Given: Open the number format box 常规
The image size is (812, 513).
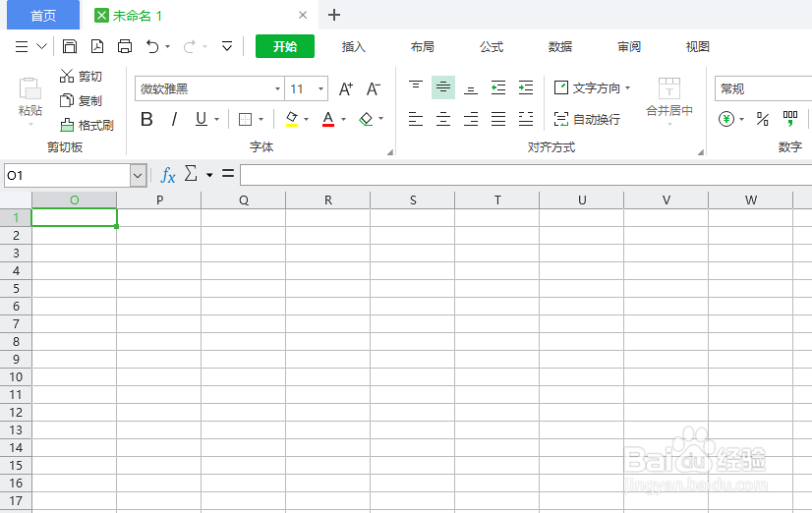Looking at the screenshot, I should pyautogui.click(x=763, y=89).
